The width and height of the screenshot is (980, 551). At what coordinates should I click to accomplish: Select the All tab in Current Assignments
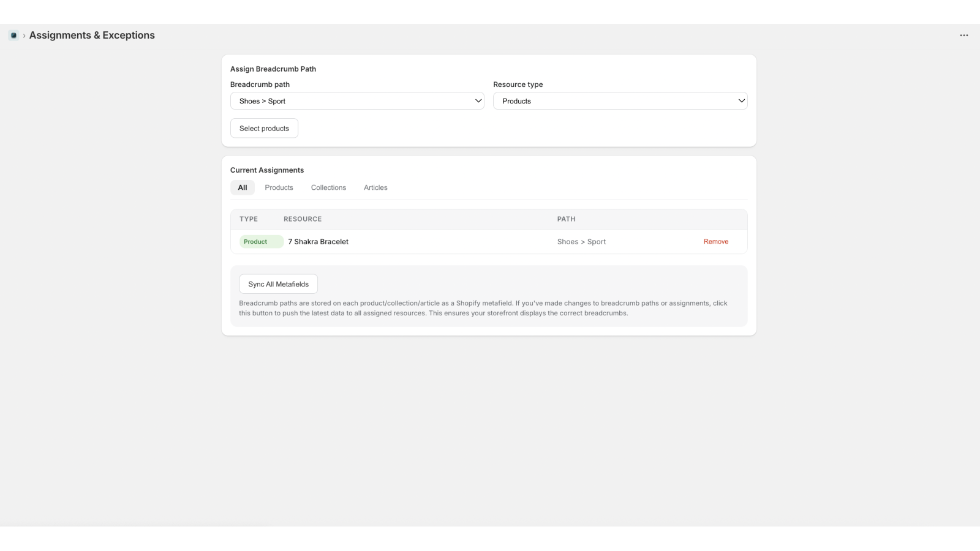click(x=242, y=187)
